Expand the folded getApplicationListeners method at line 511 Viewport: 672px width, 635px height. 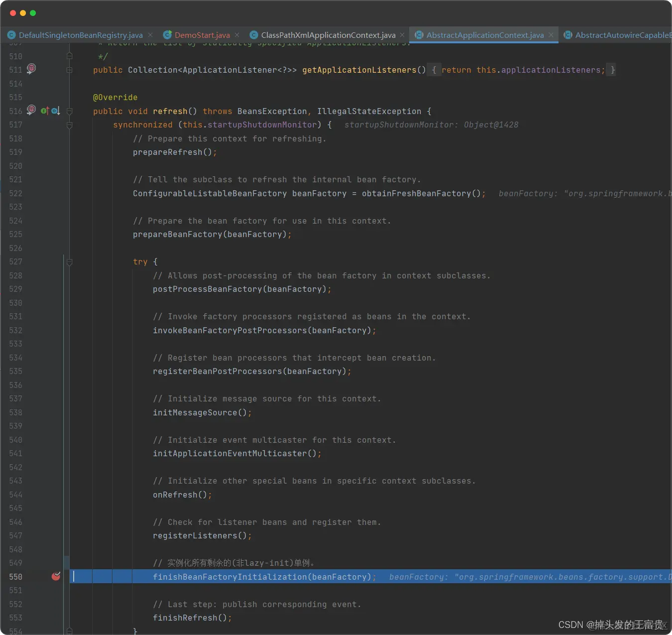(70, 70)
